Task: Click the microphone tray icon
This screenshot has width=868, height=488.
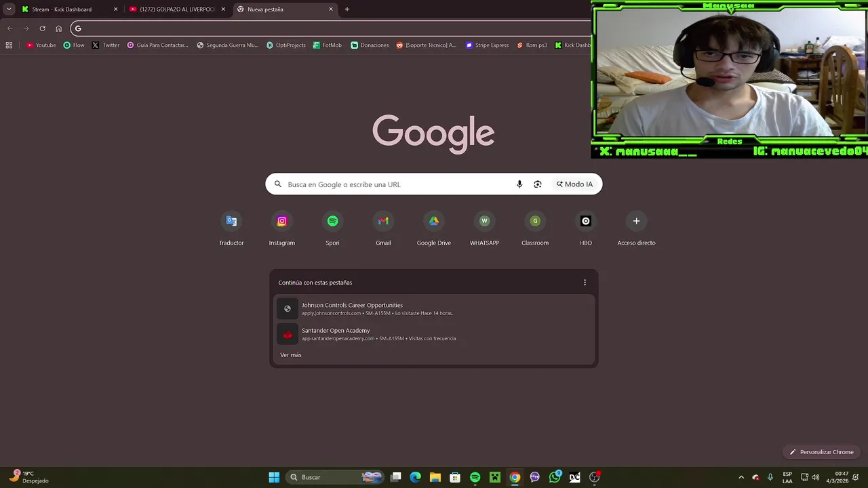Action: tap(770, 477)
